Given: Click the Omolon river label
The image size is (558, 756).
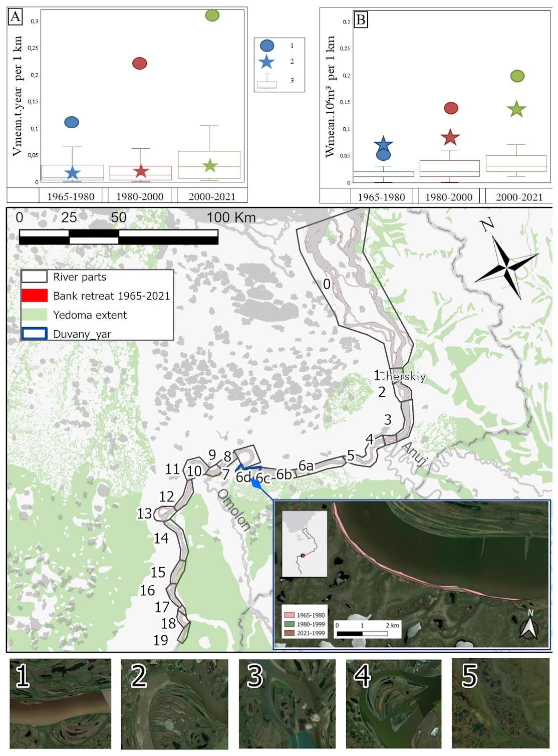Looking at the screenshot, I should [234, 510].
